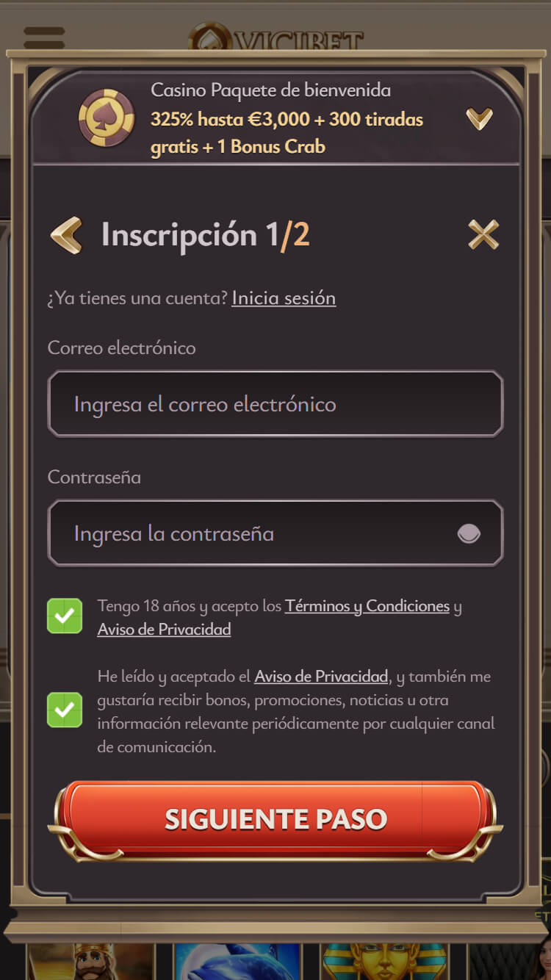This screenshot has width=551, height=980.
Task: Open Términos y Condiciones link
Action: coord(367,606)
